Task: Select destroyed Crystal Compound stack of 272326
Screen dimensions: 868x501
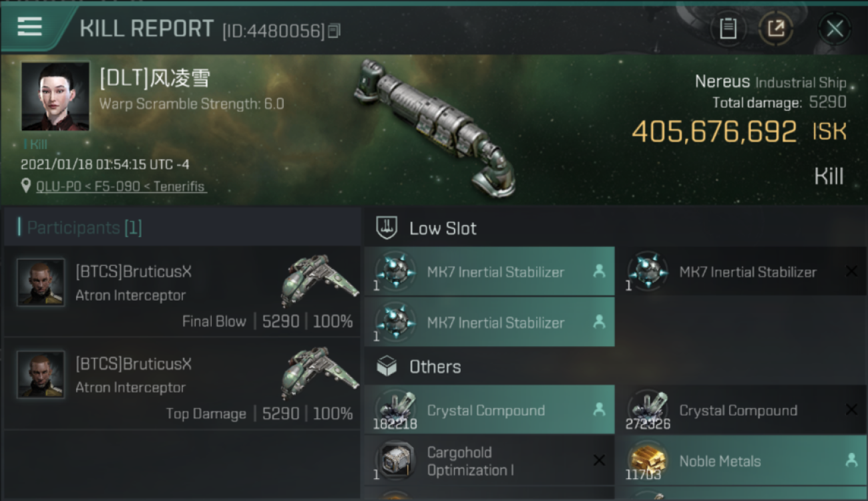Action: coord(740,409)
